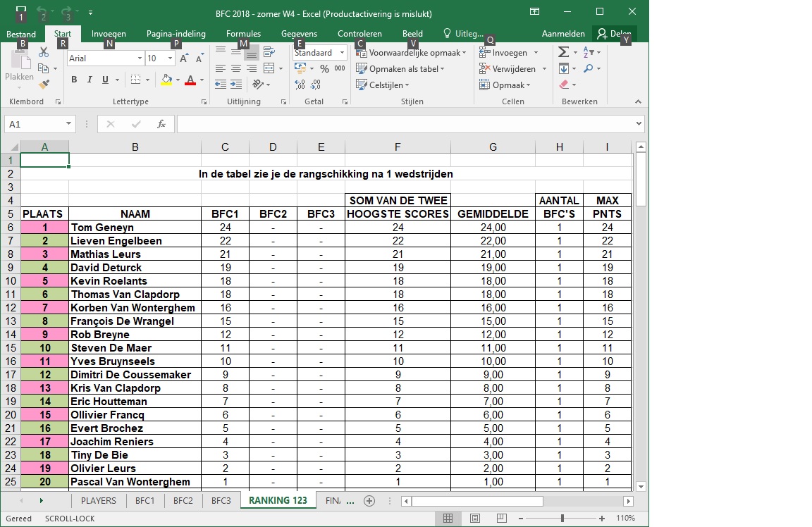Click the Opmaken als tabel button
The height and width of the screenshot is (527, 812).
click(400, 69)
